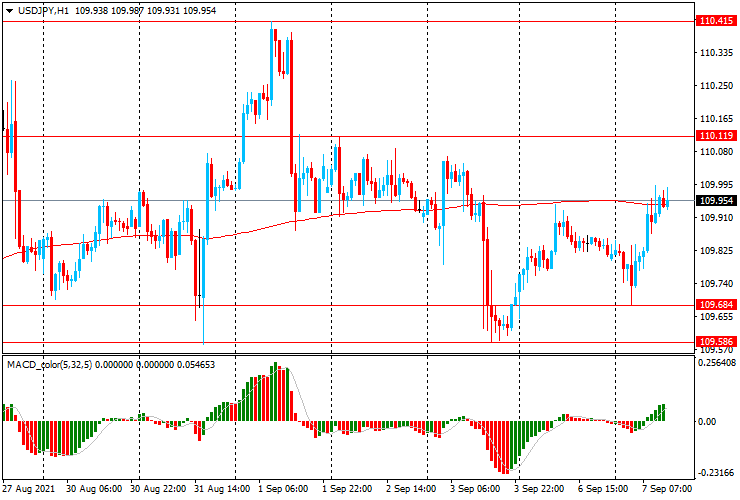740x500 pixels.
Task: Click the 6 Sep 15:00 time label
Action: click(x=604, y=489)
